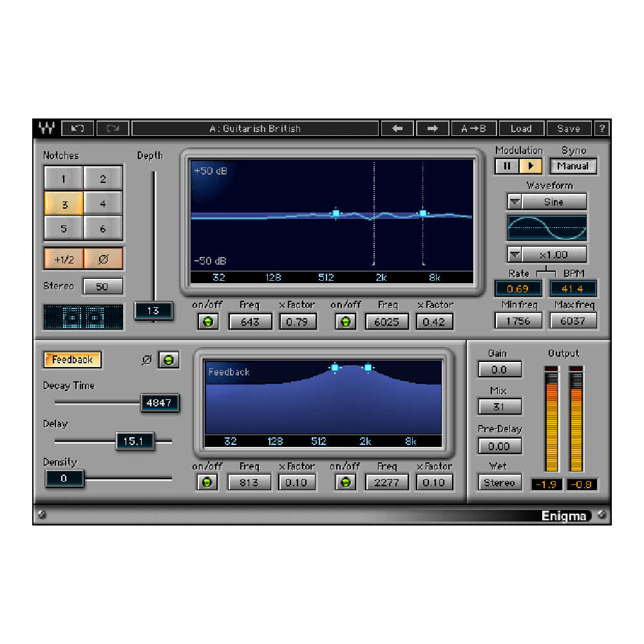Click the stereo width display graphic
This screenshot has width=644, height=644.
pos(83,317)
